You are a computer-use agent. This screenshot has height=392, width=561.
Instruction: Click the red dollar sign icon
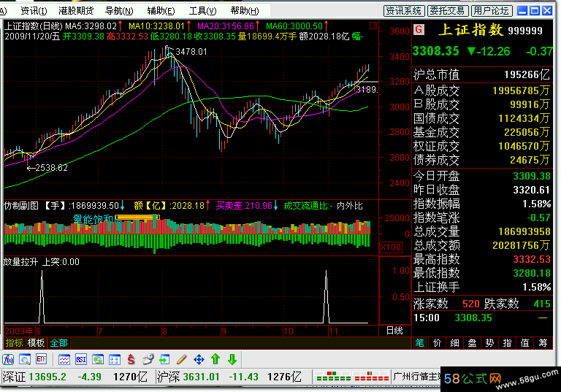pos(131,359)
